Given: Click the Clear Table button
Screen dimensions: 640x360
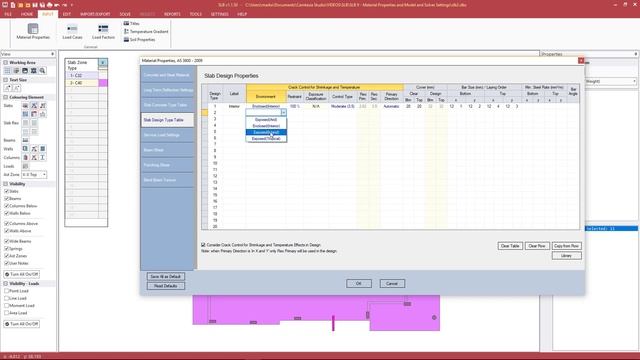Looking at the screenshot, I should [x=510, y=246].
